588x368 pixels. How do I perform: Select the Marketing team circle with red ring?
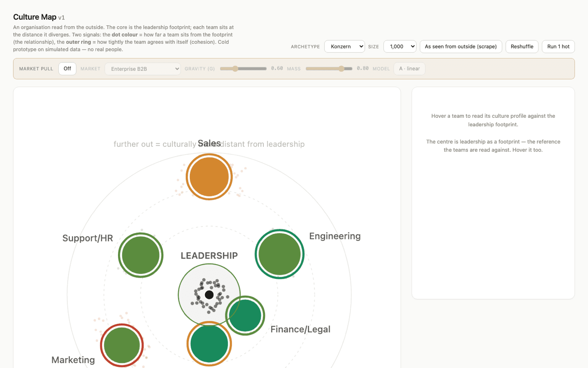pos(122,346)
